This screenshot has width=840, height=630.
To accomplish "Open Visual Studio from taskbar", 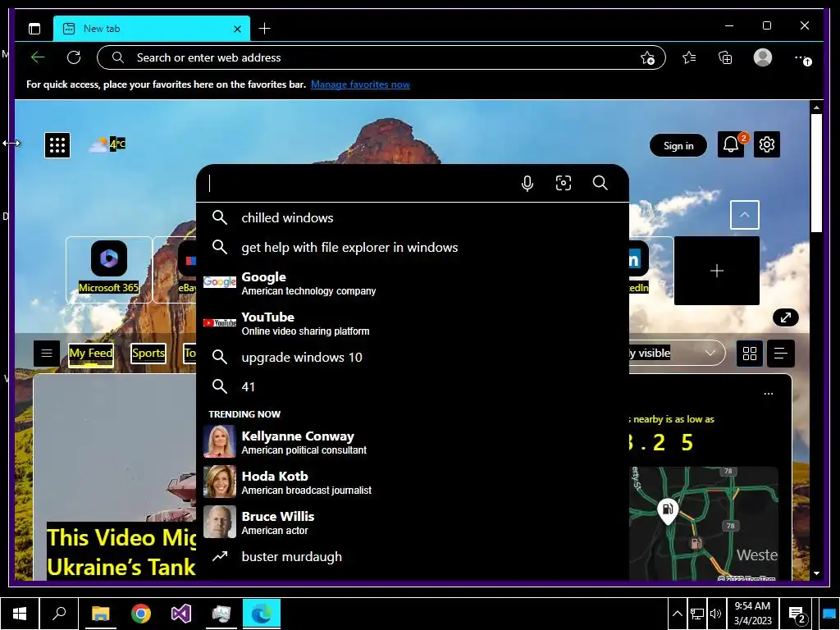I will pos(181,614).
